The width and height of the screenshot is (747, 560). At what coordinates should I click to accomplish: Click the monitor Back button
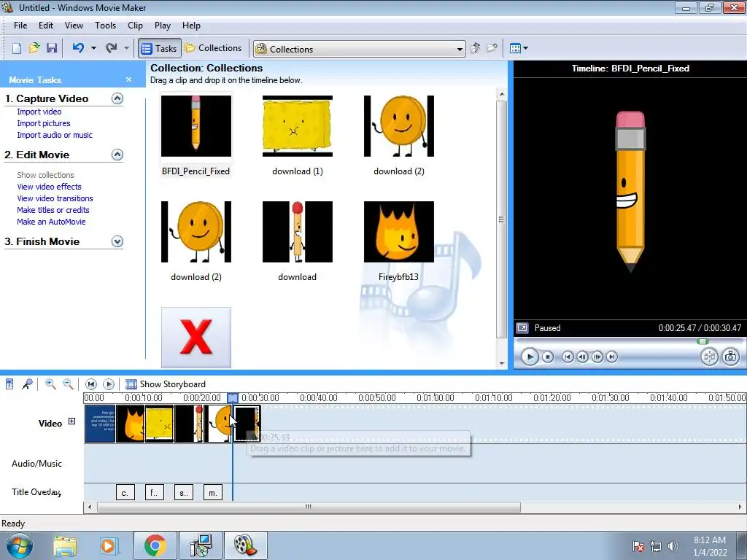(568, 357)
